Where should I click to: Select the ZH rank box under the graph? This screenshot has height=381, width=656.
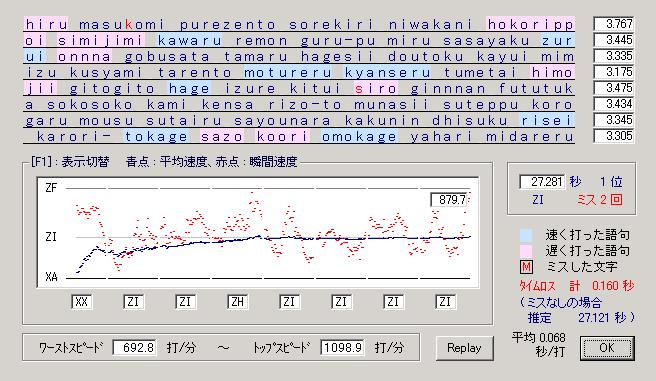pos(238,302)
